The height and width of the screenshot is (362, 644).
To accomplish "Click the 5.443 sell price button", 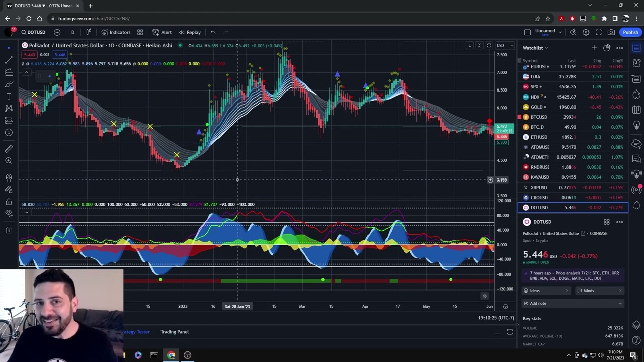I will [x=29, y=55].
